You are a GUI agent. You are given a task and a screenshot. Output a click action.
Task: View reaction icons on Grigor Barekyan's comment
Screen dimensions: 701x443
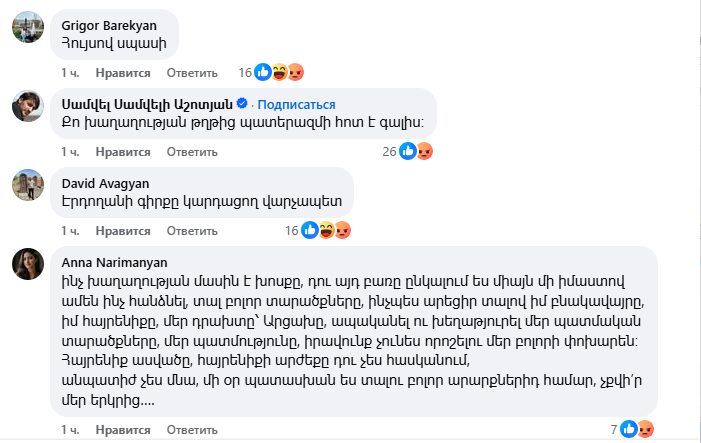pyautogui.click(x=279, y=72)
